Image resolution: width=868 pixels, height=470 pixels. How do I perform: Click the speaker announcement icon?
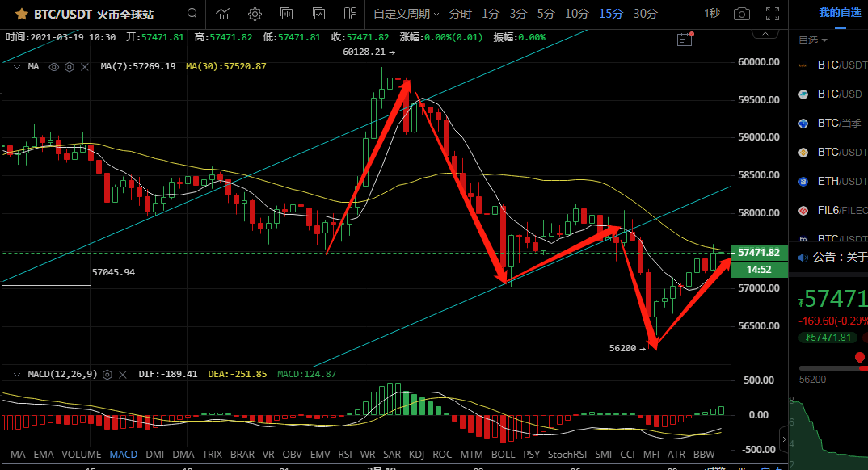[803, 257]
